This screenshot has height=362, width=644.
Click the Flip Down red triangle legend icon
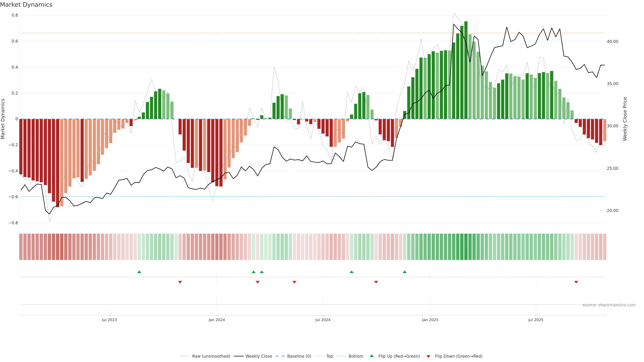(x=428, y=356)
